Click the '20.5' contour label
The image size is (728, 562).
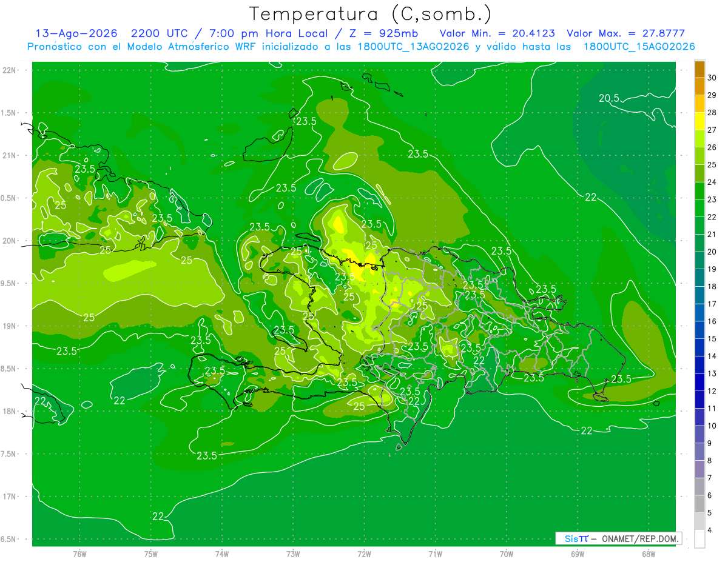(609, 98)
